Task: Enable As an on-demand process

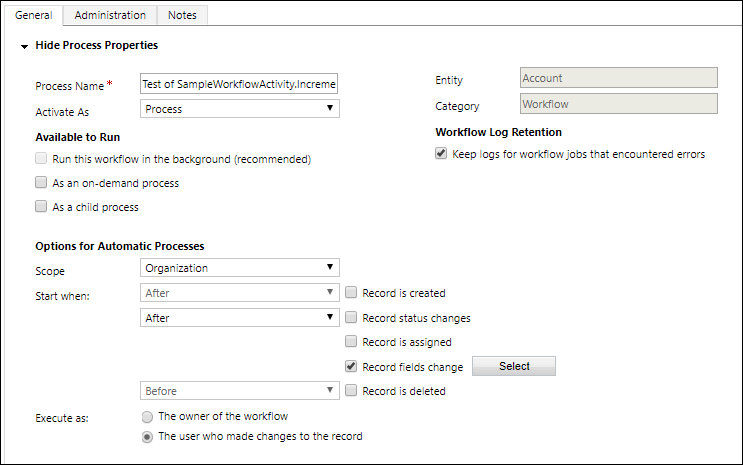Action: point(41,183)
